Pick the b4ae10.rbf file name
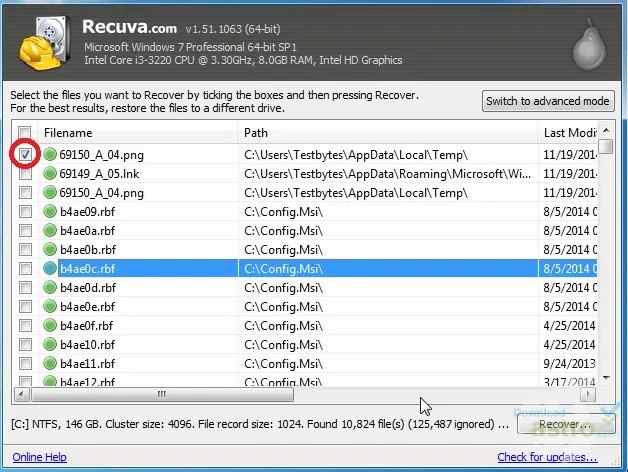628x472 pixels. (x=87, y=345)
